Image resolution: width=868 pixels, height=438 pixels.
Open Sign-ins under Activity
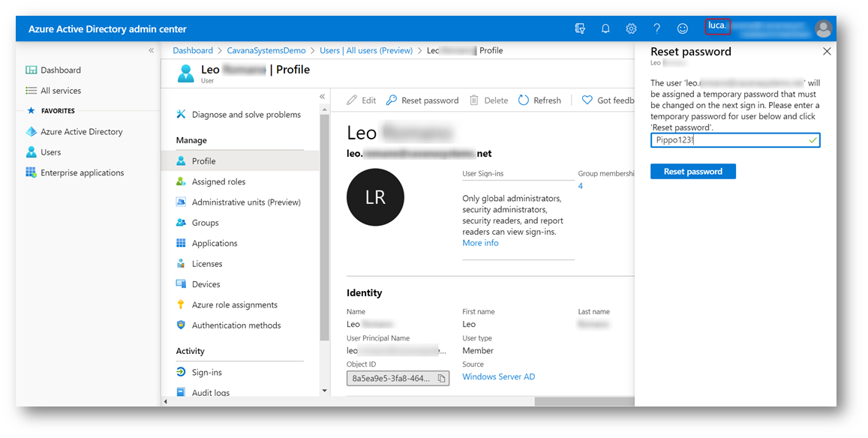(x=200, y=371)
